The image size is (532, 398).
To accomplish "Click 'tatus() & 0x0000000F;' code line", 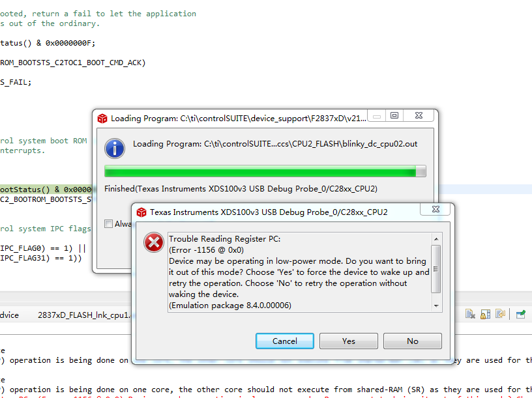I will [x=48, y=43].
